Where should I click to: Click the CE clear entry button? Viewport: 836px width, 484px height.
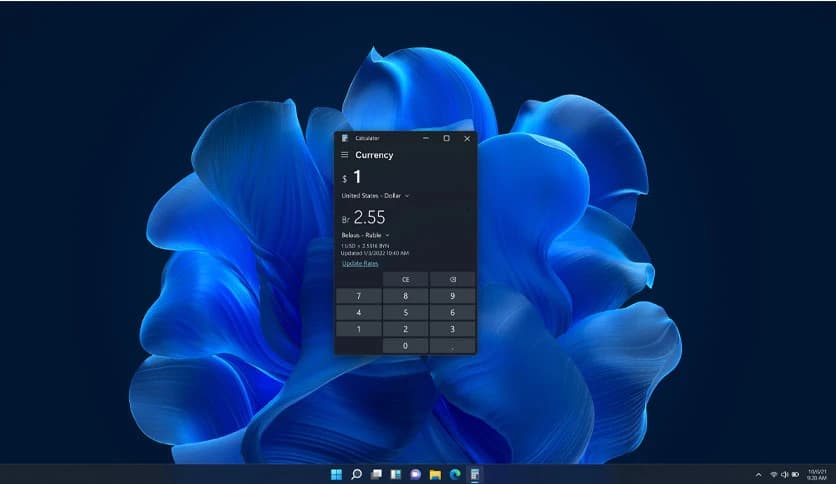click(405, 279)
